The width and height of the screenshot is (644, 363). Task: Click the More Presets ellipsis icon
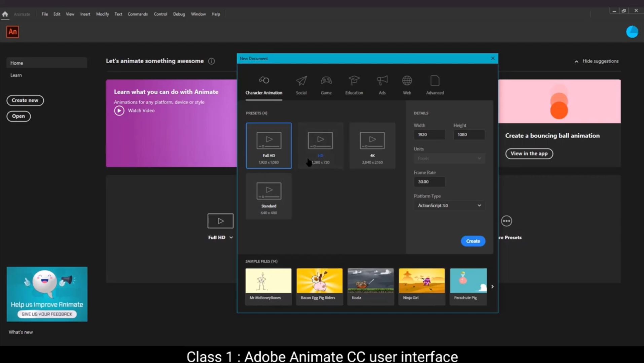point(506,221)
